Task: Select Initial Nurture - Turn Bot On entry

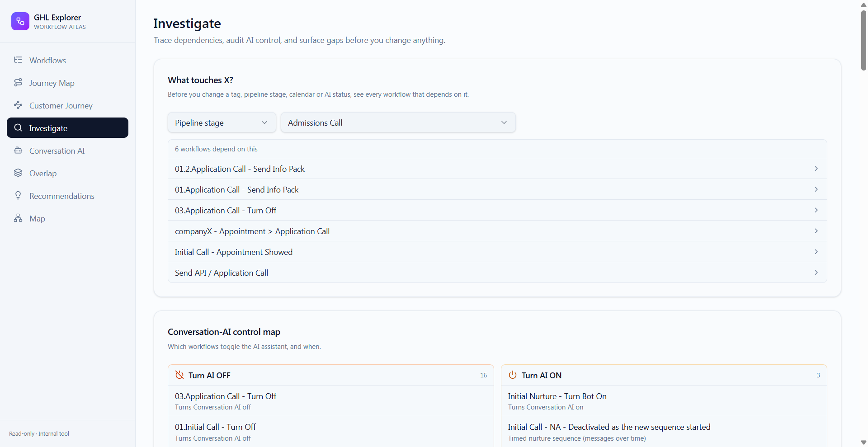Action: point(664,401)
